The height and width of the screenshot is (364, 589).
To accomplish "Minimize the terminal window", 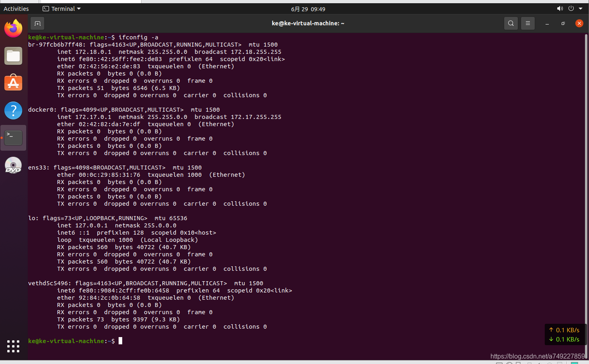I will pos(547,24).
